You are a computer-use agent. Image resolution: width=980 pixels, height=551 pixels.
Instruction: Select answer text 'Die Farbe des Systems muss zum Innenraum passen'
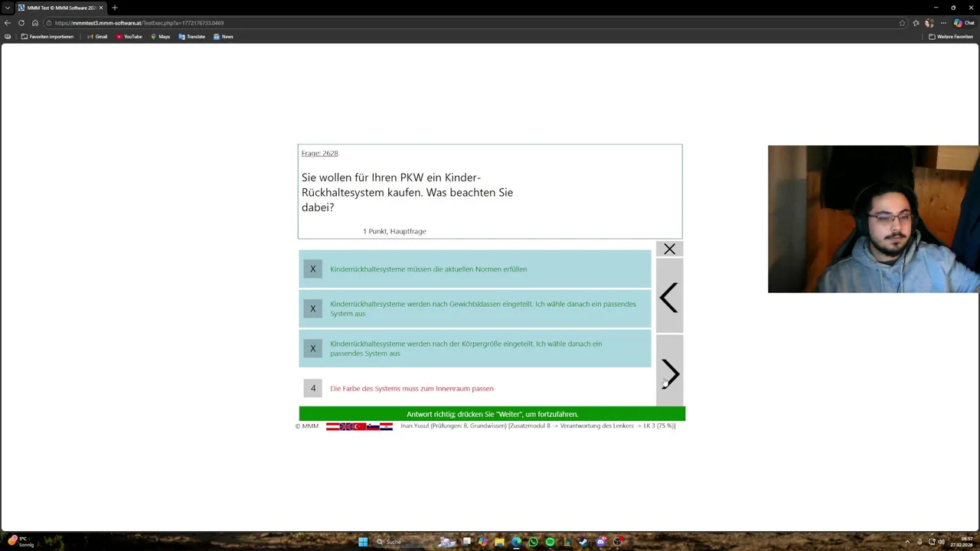(x=412, y=389)
